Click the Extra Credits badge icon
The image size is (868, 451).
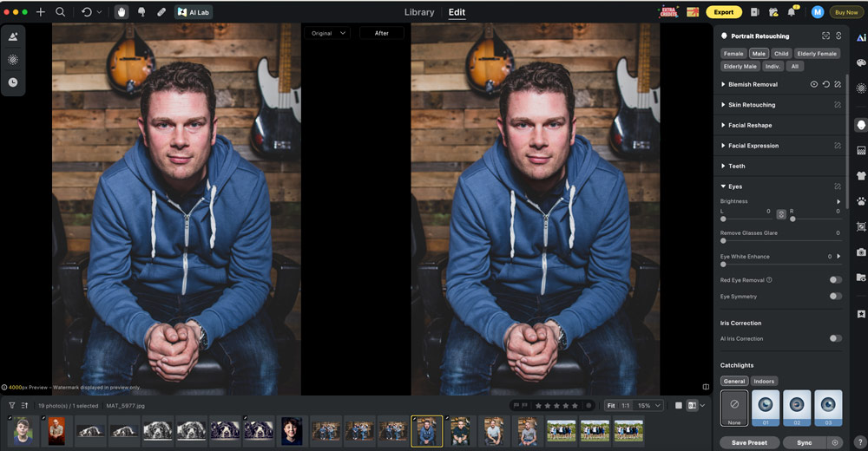(x=668, y=11)
